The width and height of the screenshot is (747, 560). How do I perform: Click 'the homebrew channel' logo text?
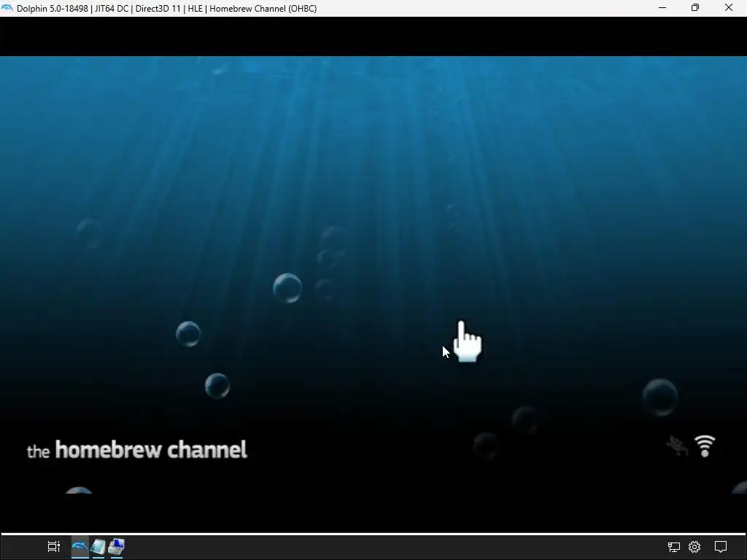click(x=137, y=449)
